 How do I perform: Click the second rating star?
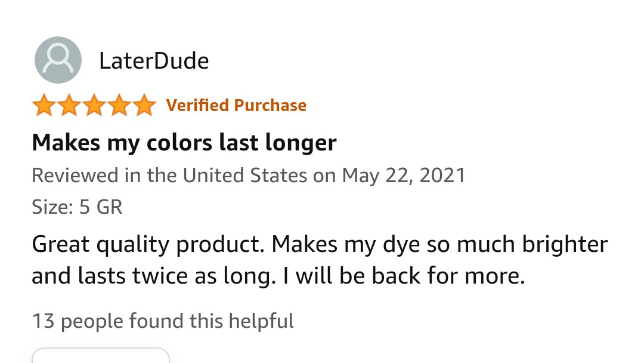pos(68,106)
